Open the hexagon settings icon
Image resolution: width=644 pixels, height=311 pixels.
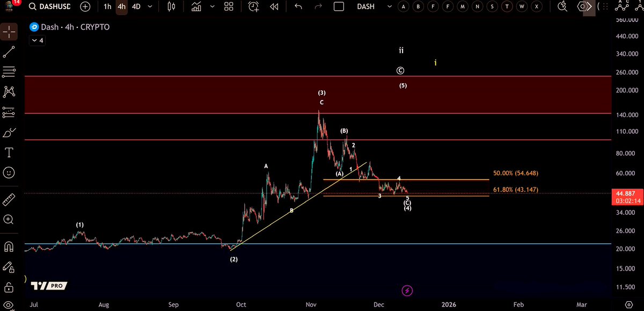(x=583, y=6)
